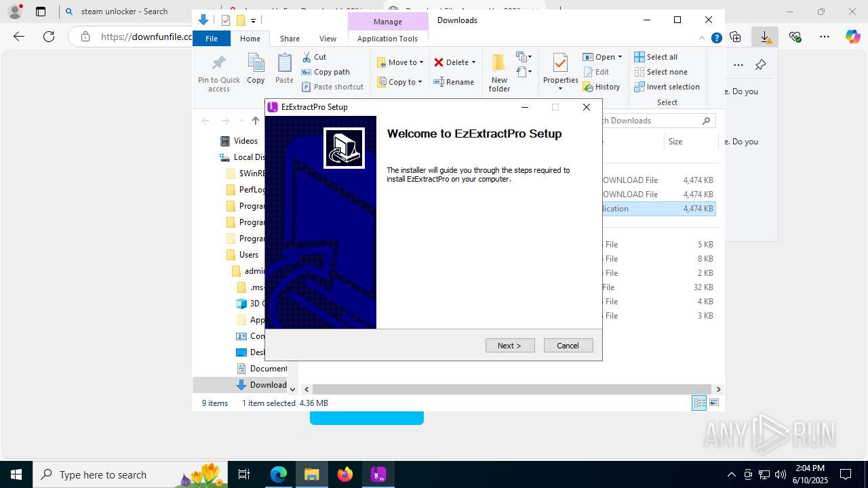Open the Application Tools tab
868x488 pixels.
click(x=387, y=39)
